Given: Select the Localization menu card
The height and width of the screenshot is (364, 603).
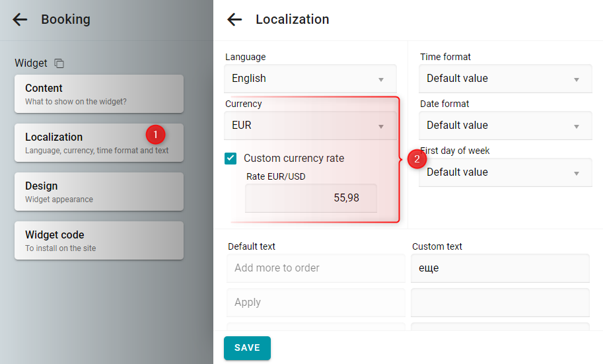Looking at the screenshot, I should (99, 143).
